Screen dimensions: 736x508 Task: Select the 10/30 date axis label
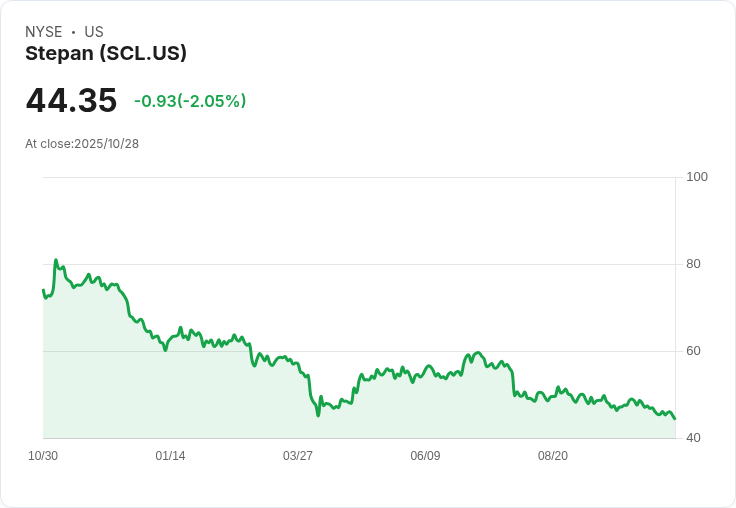click(x=43, y=456)
